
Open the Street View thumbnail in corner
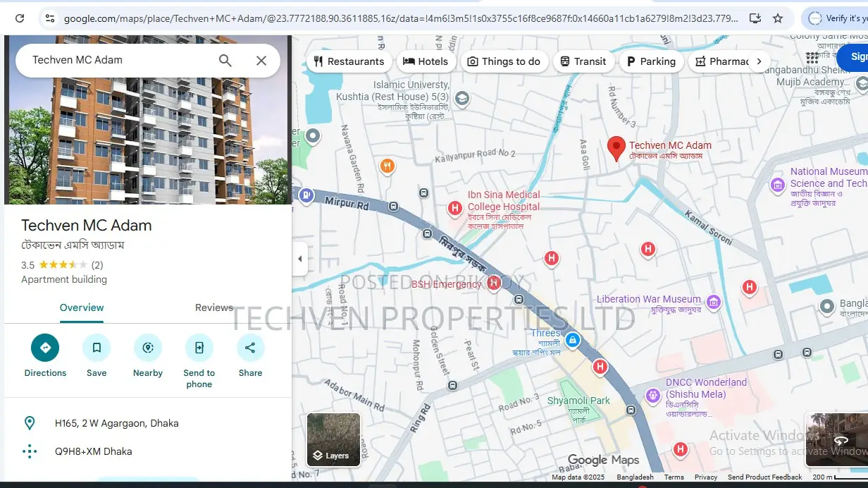coord(837,440)
